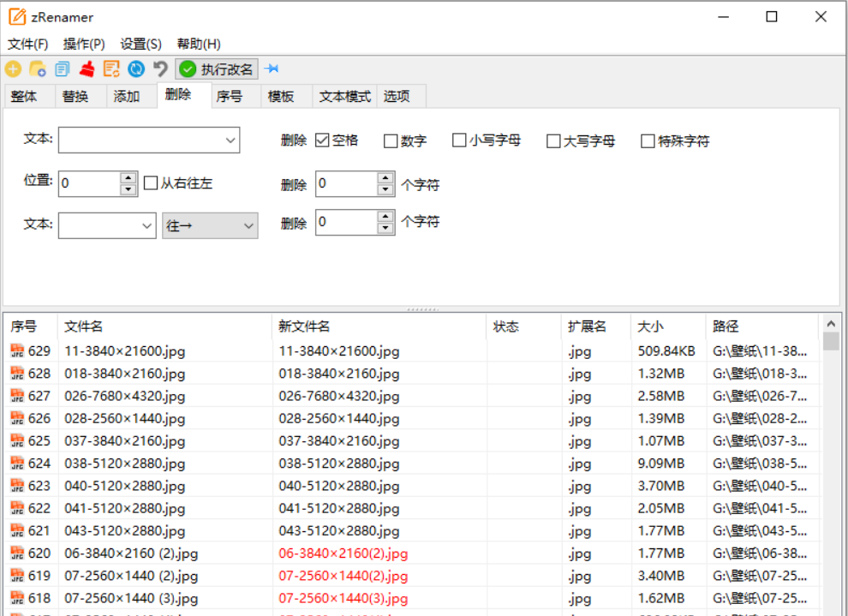Sort list by 文件名 column header
The height and width of the screenshot is (616, 848).
(x=164, y=326)
